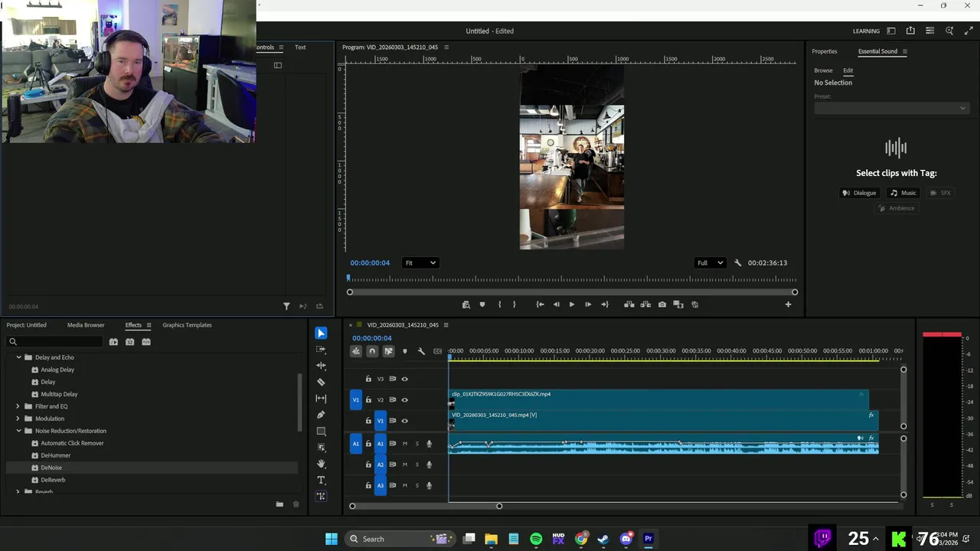Select the Type tool
980x551 pixels.
(321, 480)
